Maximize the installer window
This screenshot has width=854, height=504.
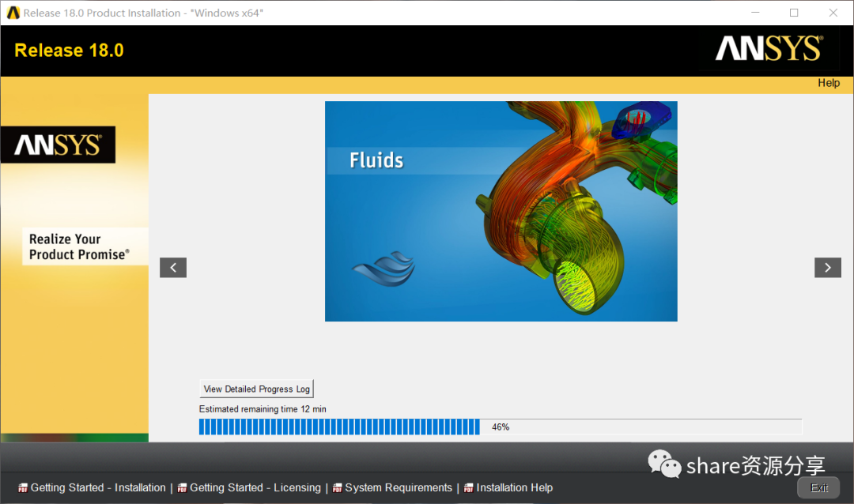click(x=794, y=13)
